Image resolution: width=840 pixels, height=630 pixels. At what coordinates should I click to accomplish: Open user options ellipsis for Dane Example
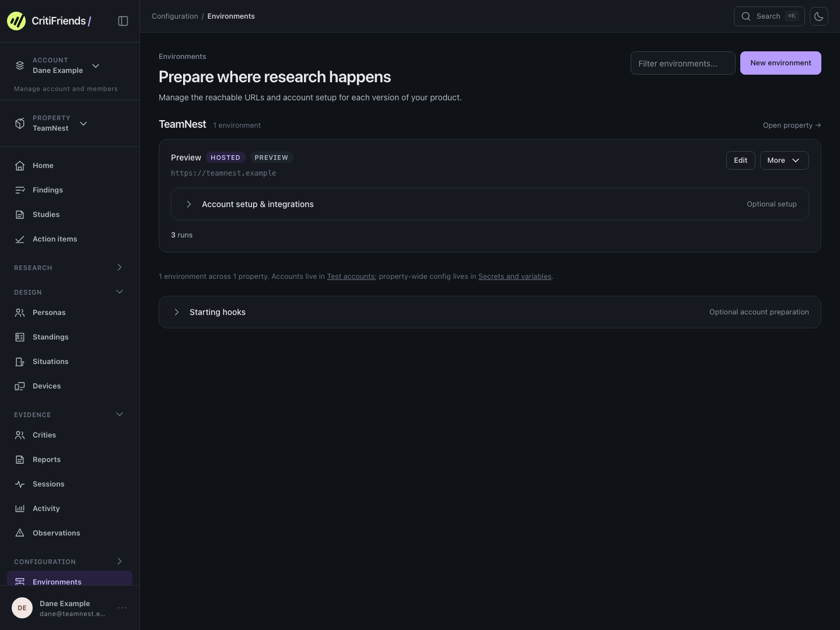pos(122,608)
